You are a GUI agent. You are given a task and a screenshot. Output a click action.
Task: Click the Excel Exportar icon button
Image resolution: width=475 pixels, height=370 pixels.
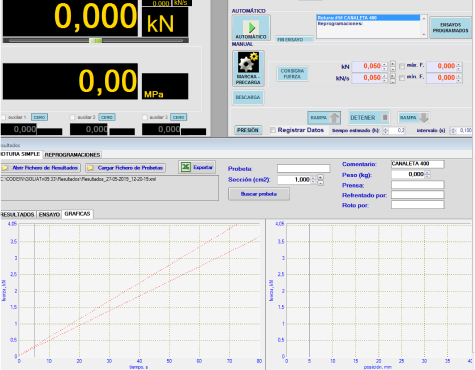[x=197, y=167]
